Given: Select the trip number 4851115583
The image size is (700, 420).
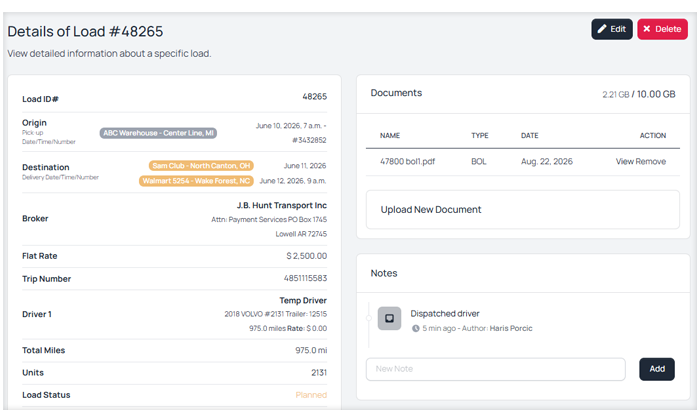Looking at the screenshot, I should click(x=305, y=279).
